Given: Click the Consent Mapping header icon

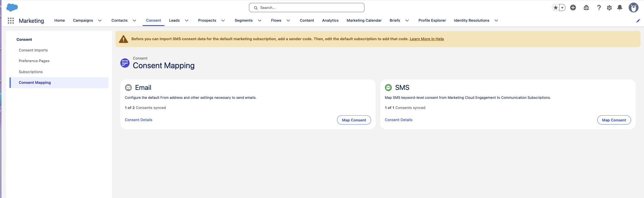Looking at the screenshot, I should click(125, 63).
